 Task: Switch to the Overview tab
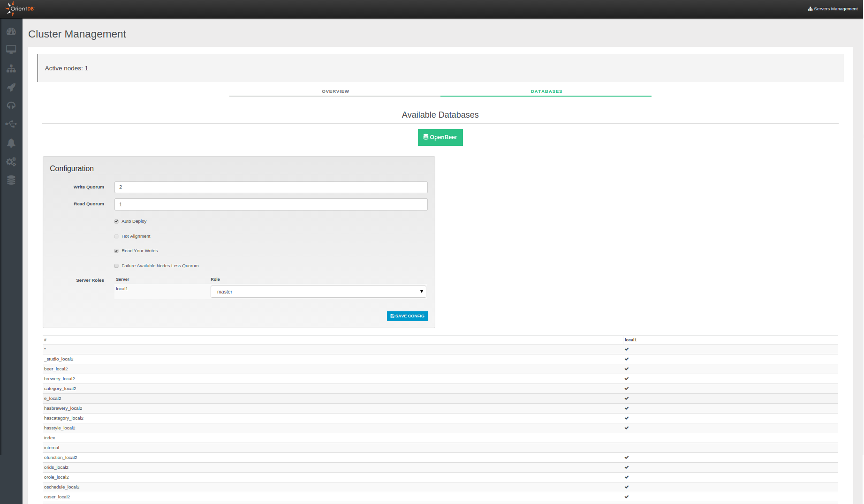click(335, 91)
